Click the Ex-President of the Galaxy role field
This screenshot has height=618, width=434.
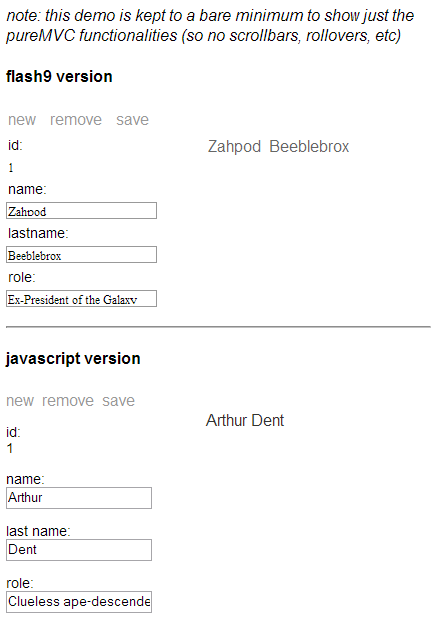pos(81,298)
